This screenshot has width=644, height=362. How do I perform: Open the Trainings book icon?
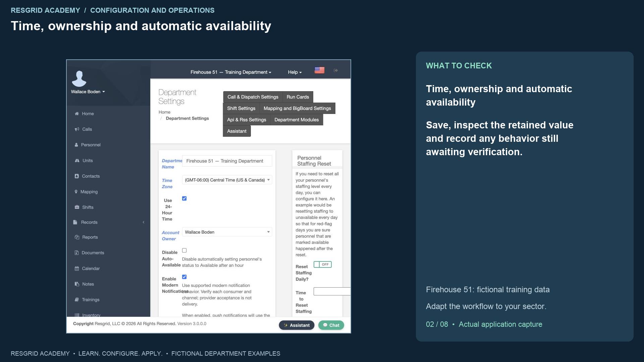click(x=77, y=300)
